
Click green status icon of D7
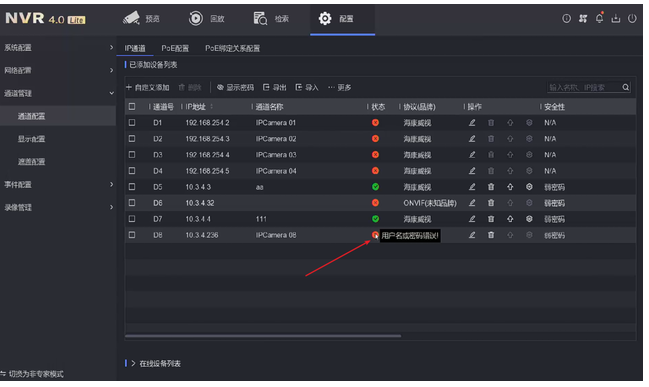(375, 219)
